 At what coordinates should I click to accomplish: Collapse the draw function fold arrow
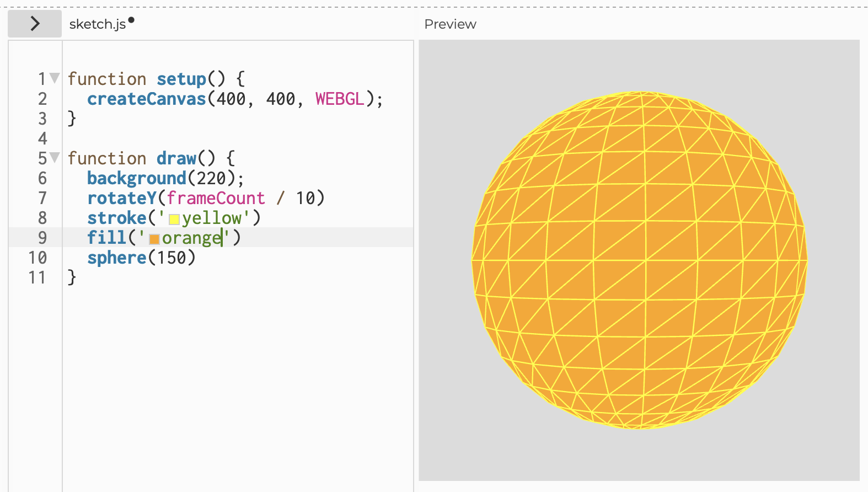55,158
